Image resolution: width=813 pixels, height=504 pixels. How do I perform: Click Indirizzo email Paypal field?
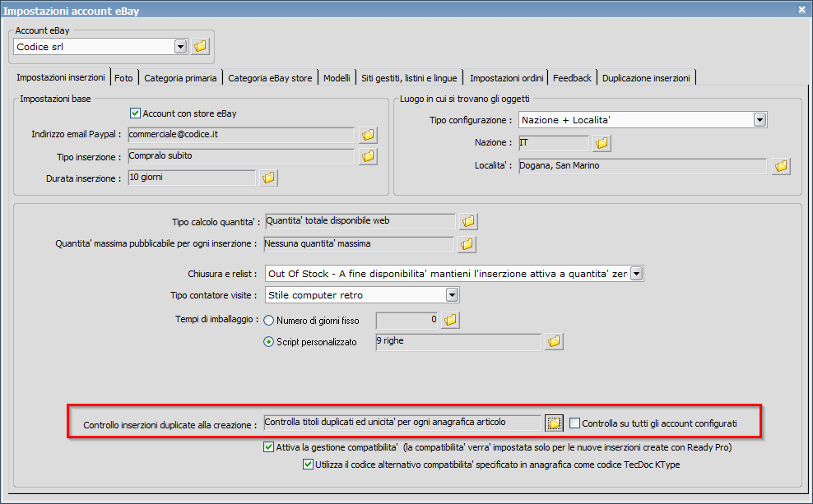click(x=241, y=135)
